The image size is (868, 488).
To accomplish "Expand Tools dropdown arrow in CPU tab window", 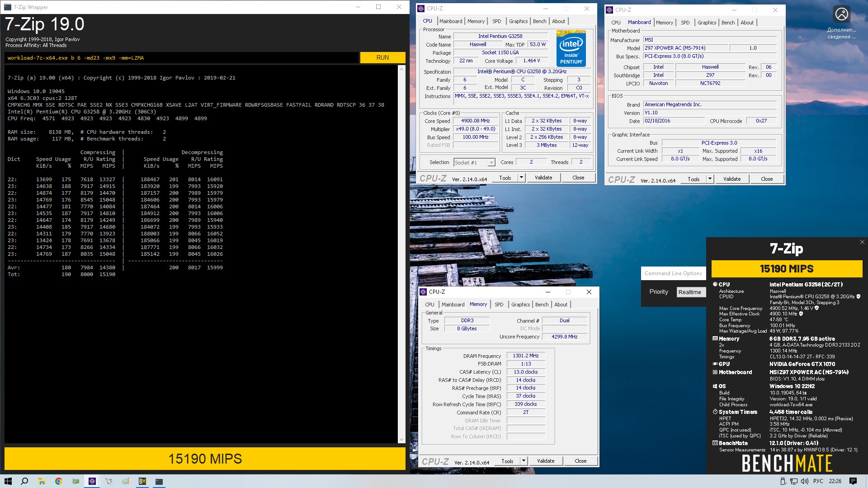I will click(521, 178).
